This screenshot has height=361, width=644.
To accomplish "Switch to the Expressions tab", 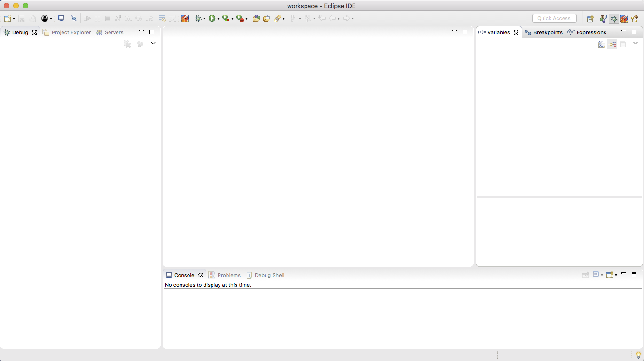I will click(587, 32).
